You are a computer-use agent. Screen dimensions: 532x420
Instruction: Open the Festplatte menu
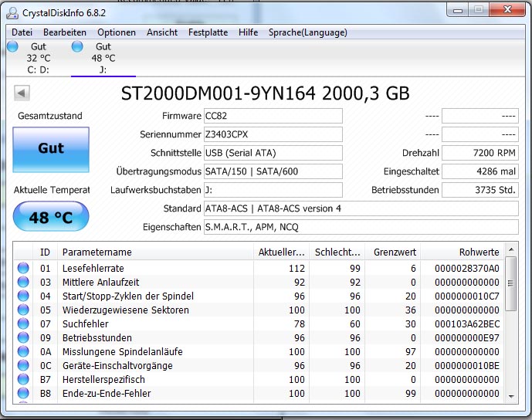pyautogui.click(x=208, y=32)
